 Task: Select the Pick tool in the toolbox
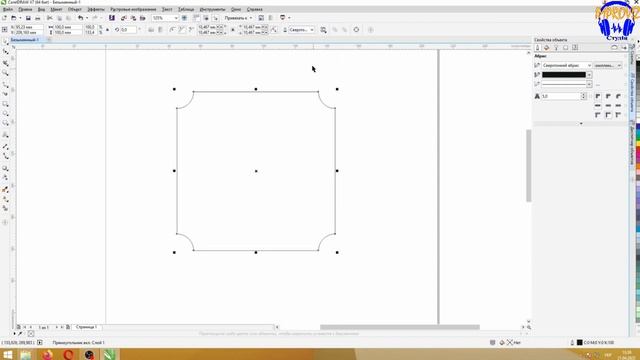5,42
